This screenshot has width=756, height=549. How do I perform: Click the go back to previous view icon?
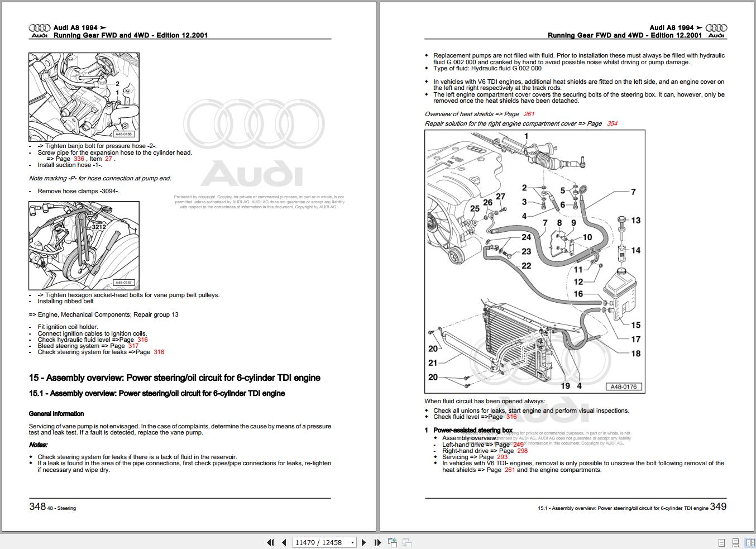click(x=393, y=542)
